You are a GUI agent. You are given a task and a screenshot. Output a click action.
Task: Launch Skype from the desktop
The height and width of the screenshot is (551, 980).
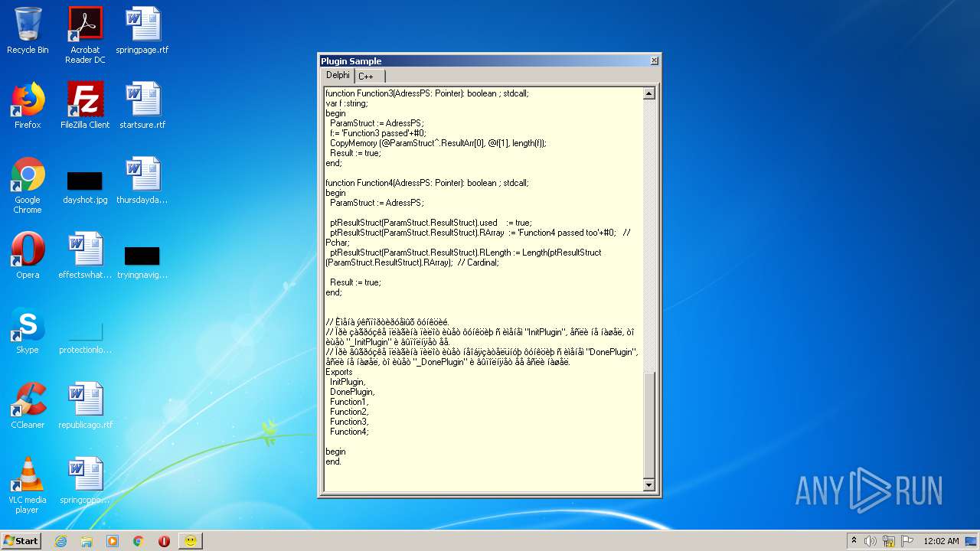click(28, 331)
